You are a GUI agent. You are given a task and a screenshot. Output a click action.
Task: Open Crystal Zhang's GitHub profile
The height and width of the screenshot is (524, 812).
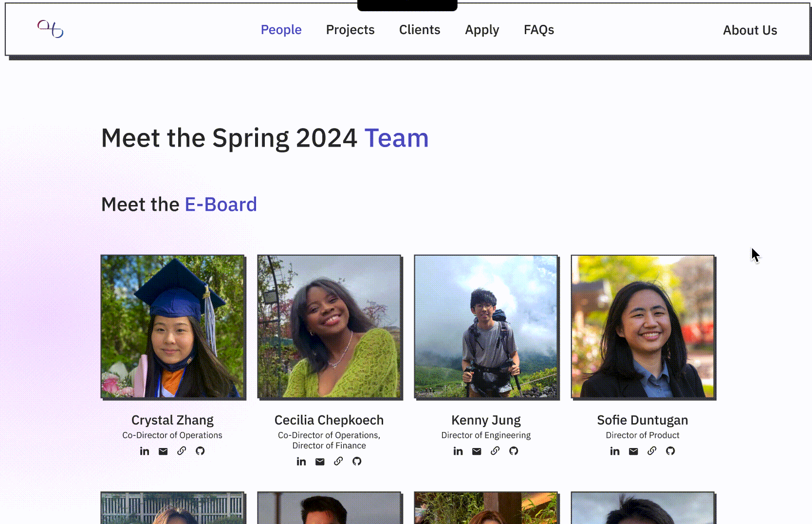200,451
